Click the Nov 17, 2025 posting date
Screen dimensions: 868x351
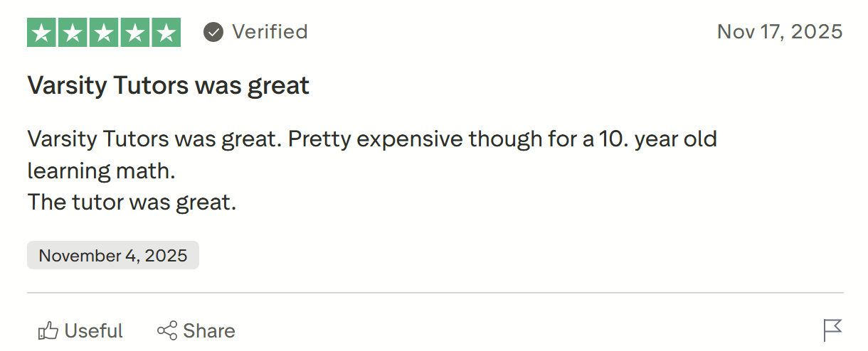(779, 32)
